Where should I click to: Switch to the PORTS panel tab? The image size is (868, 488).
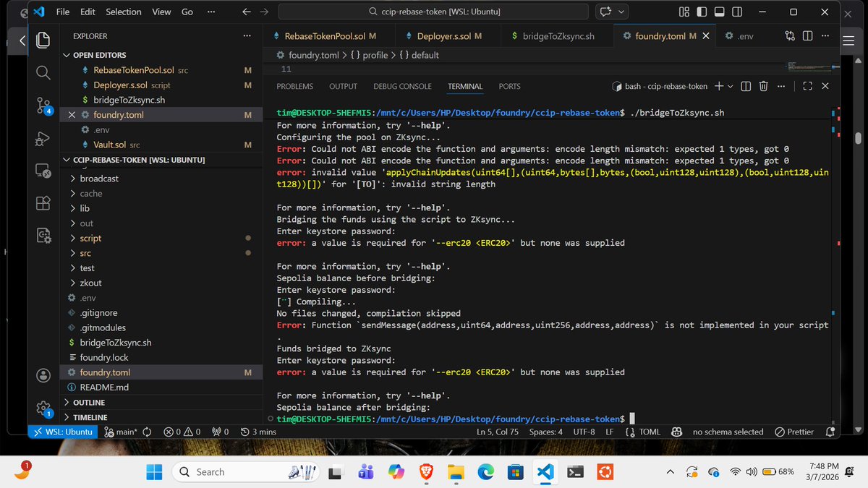tap(509, 86)
